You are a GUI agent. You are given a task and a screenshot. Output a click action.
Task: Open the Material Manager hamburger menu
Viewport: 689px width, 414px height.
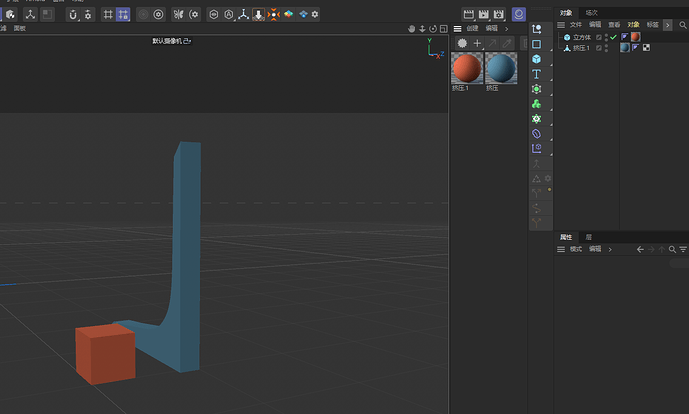coord(458,29)
